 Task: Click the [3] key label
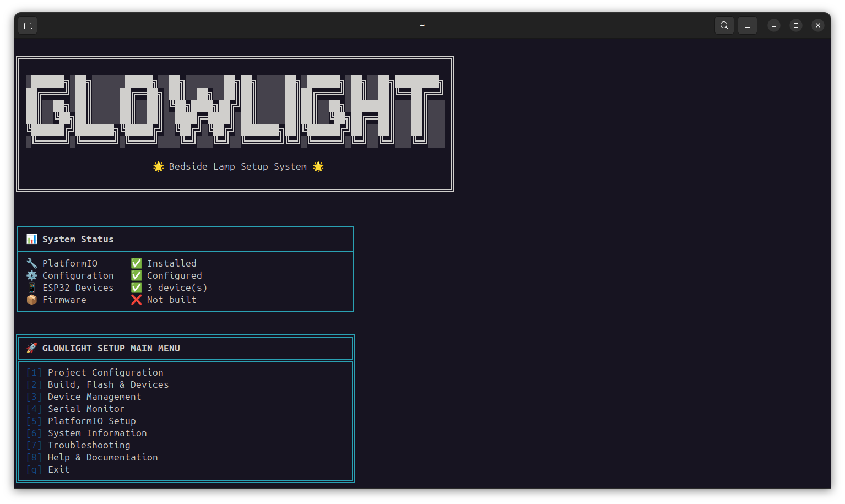34,397
